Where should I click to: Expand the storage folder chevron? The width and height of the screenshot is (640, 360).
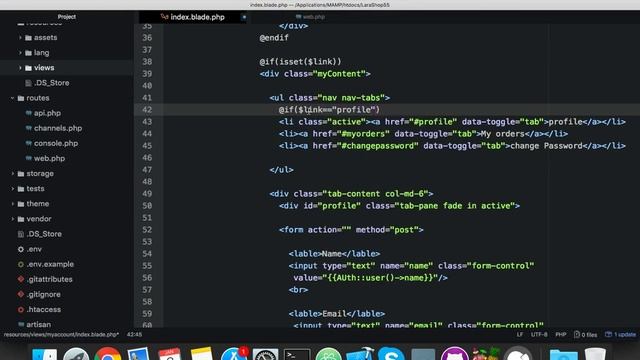(12, 173)
